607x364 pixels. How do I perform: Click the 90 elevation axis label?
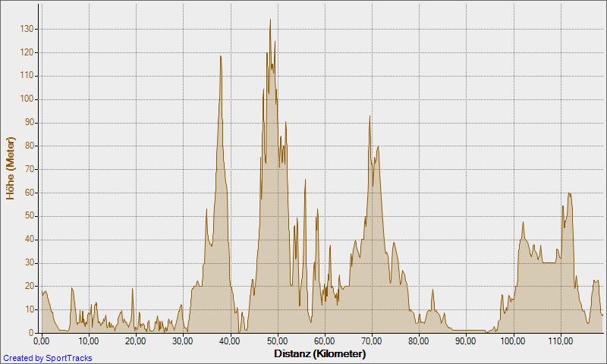pos(29,123)
